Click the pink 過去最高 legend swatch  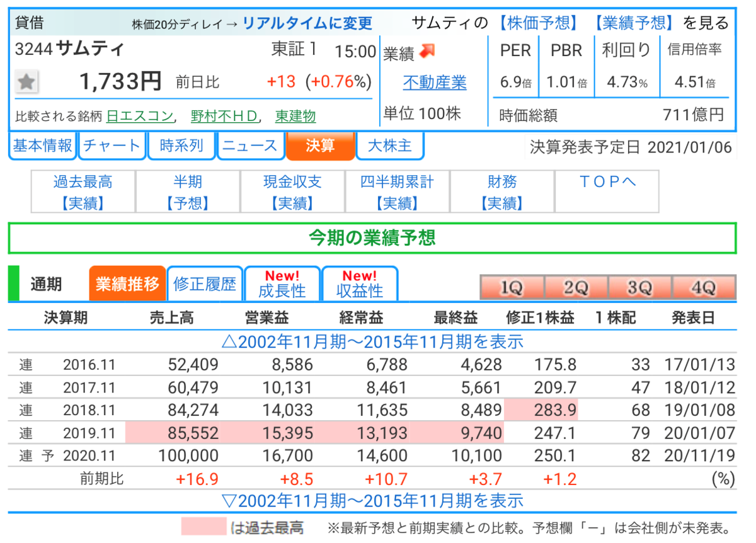203,526
